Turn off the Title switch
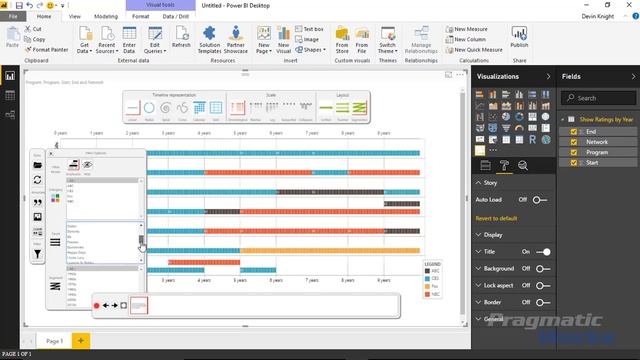 (543, 252)
